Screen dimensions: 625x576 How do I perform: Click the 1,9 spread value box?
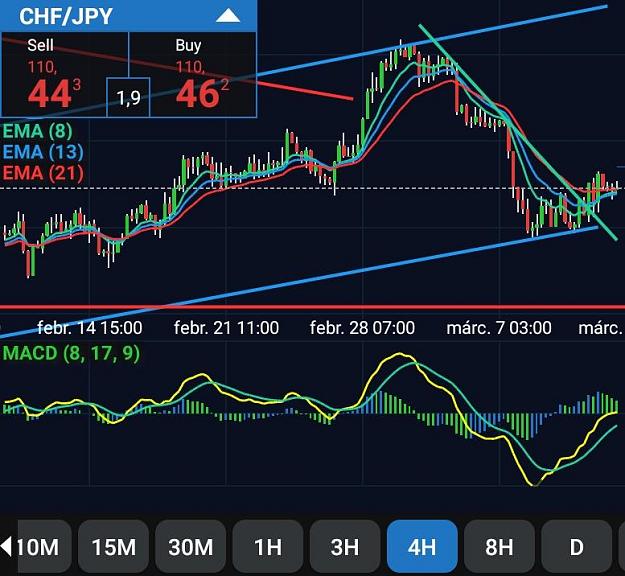click(x=128, y=97)
